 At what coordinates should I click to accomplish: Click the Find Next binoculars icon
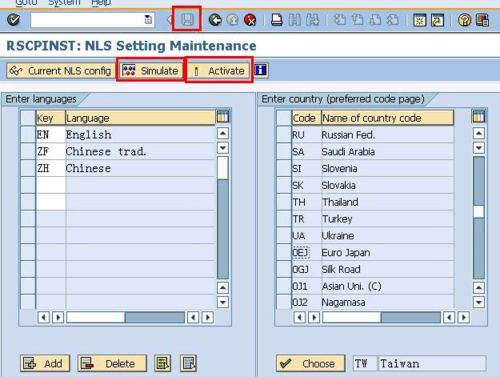[312, 20]
